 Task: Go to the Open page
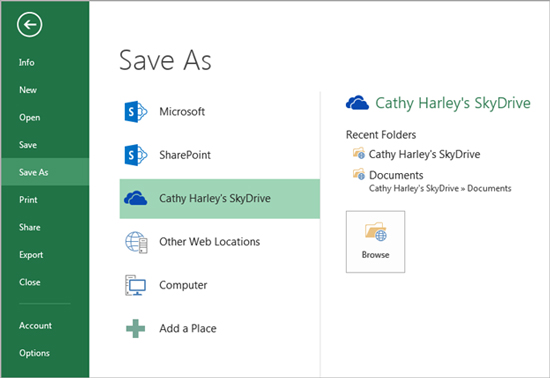[29, 117]
